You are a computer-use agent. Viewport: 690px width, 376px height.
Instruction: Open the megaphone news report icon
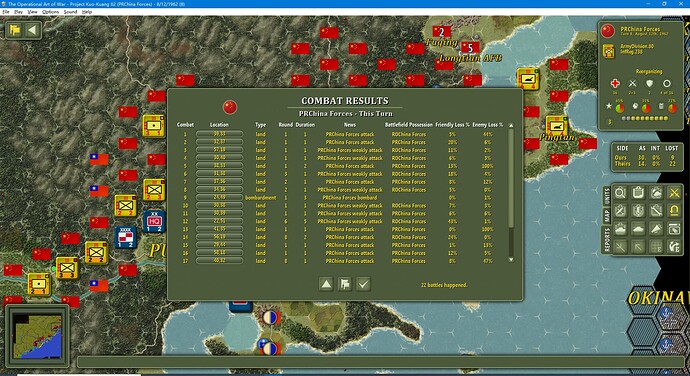click(x=656, y=229)
